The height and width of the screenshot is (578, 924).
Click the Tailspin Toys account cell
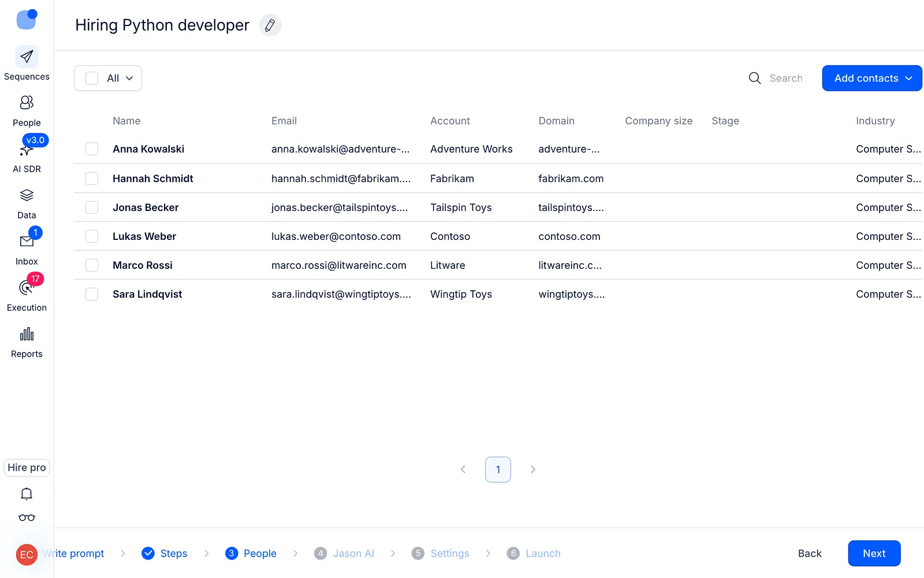coord(461,208)
